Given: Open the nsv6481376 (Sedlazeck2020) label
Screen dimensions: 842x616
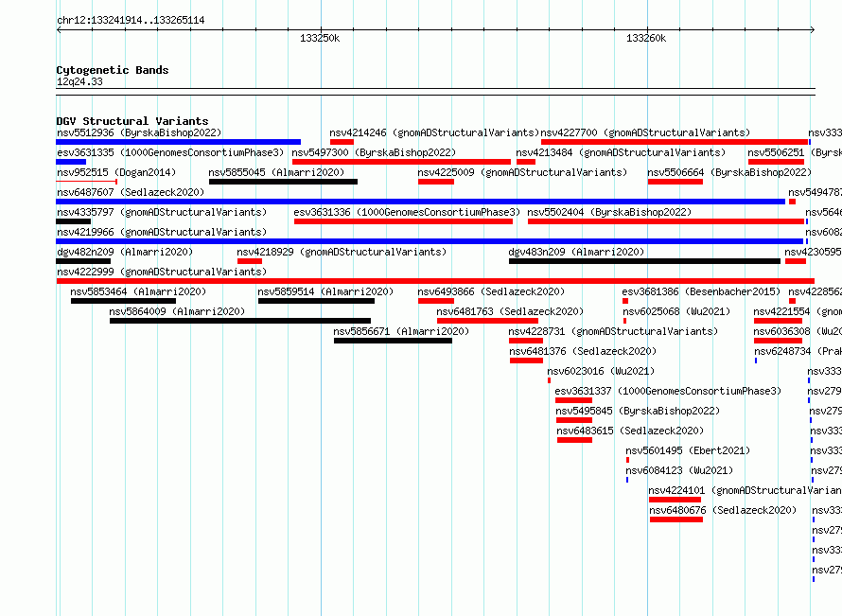Looking at the screenshot, I should coord(583,351).
